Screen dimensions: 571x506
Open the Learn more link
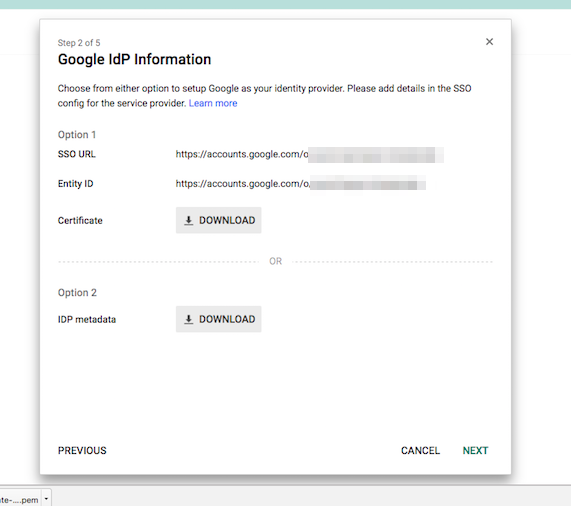tap(213, 103)
